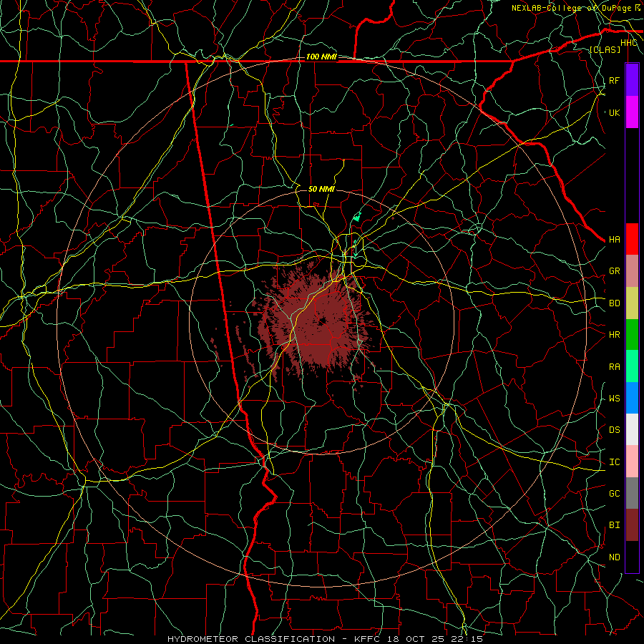Viewport: 644px width, 644px height.
Task: Click the brown BI legend color swatch
Action: 632,525
